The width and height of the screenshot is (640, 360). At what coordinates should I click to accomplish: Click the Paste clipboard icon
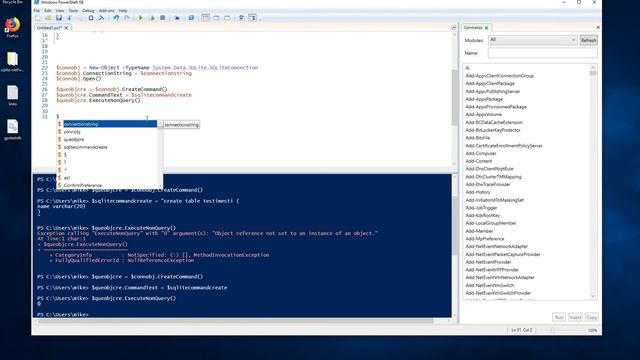pos(91,18)
